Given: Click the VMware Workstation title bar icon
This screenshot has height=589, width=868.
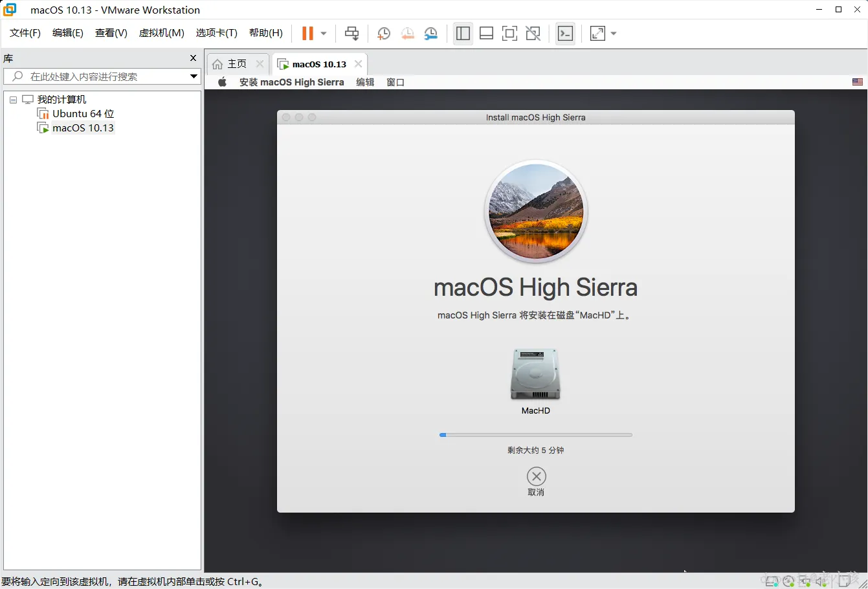Looking at the screenshot, I should coord(10,10).
